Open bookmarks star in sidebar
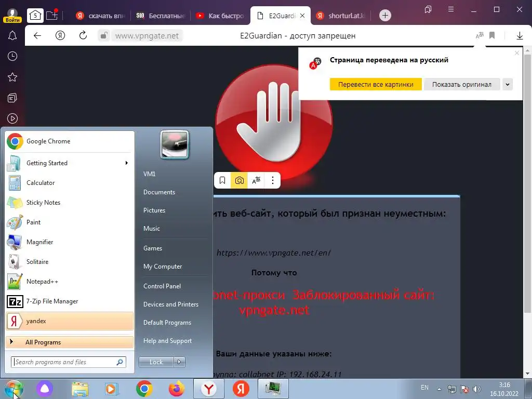 pyautogui.click(x=12, y=77)
